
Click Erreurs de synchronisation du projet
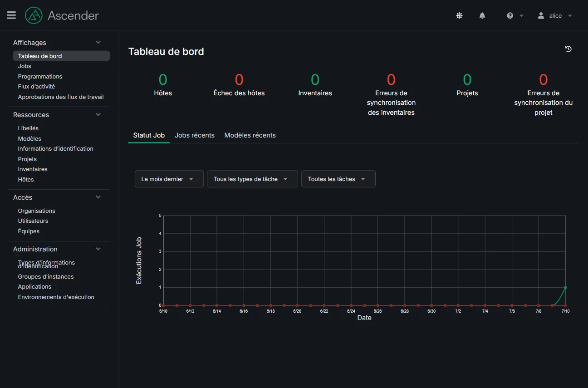(544, 94)
